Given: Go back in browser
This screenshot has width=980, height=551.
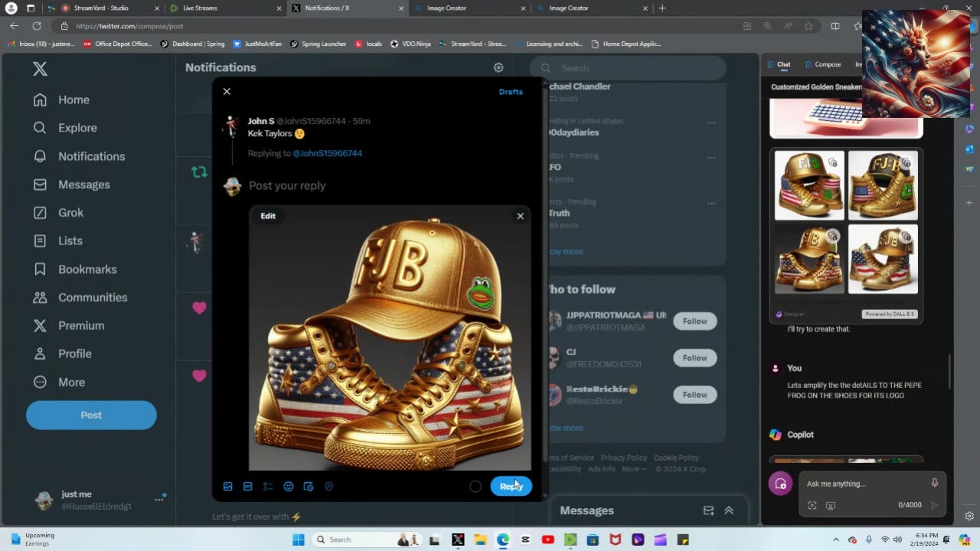Looking at the screenshot, I should 14,25.
